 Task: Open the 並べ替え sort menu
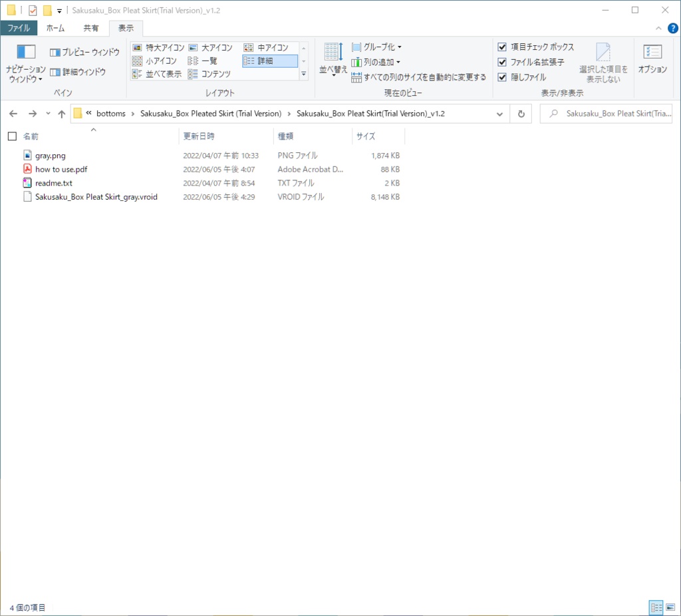(x=333, y=60)
